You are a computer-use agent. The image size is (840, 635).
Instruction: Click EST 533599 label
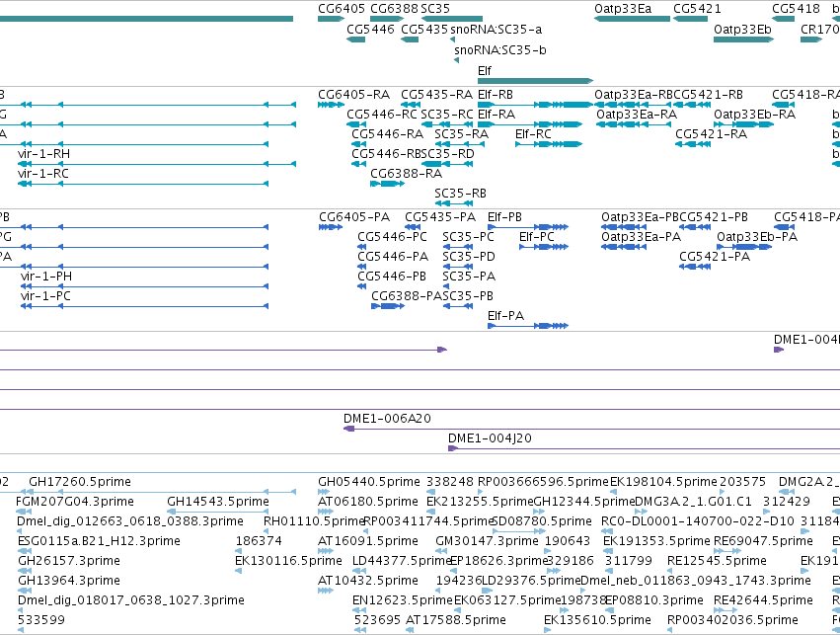pyautogui.click(x=41, y=620)
